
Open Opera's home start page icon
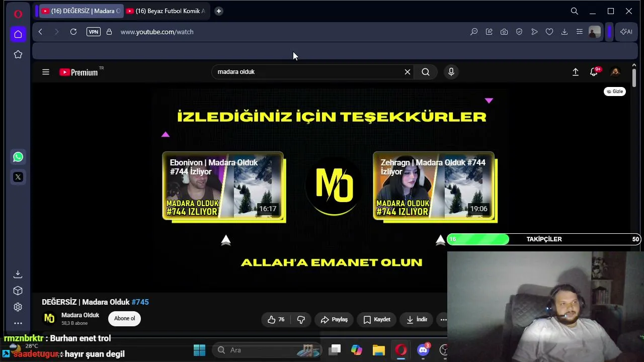coord(18,34)
